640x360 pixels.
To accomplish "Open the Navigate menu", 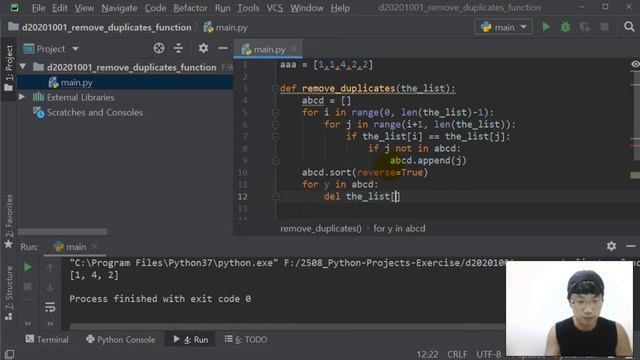I will 119,8.
